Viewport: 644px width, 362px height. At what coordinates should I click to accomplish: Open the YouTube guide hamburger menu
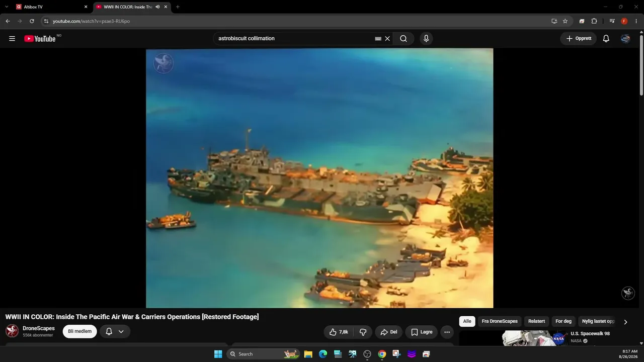tap(12, 39)
